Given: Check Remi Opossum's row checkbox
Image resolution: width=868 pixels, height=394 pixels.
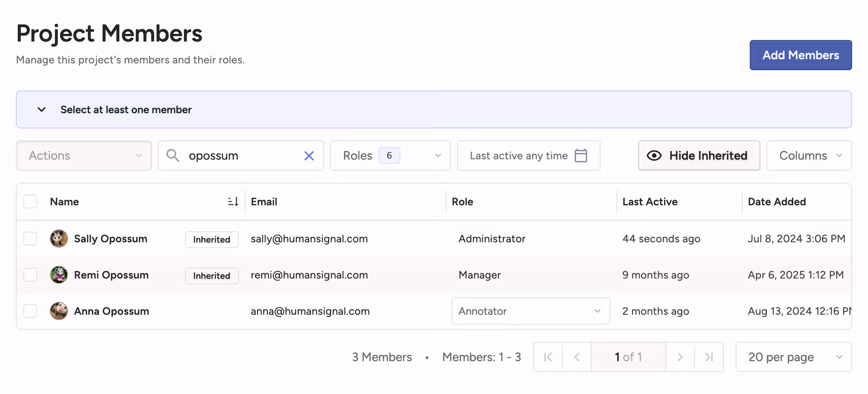Looking at the screenshot, I should 30,275.
